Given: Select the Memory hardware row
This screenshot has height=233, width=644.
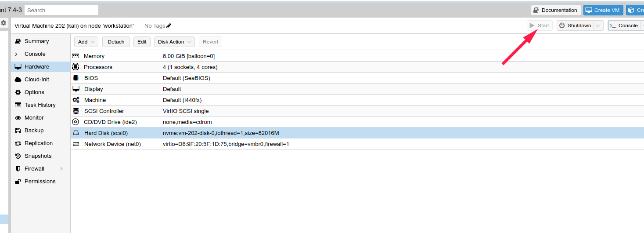Looking at the screenshot, I should tap(94, 56).
